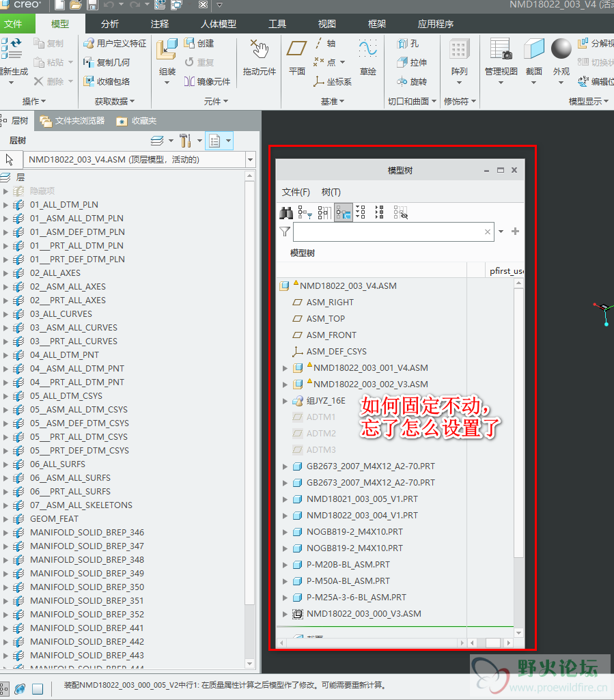
Task: Open the 文件夹浏览器 tab
Action: tap(72, 121)
